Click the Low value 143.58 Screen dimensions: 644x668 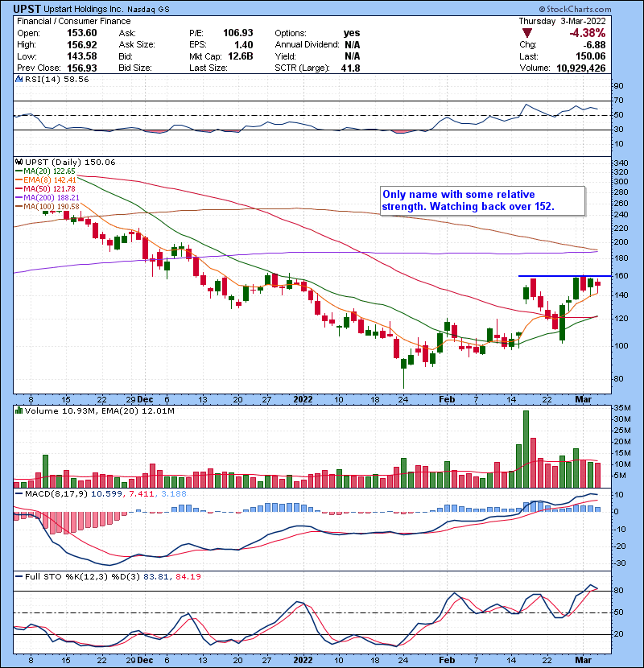(x=82, y=56)
